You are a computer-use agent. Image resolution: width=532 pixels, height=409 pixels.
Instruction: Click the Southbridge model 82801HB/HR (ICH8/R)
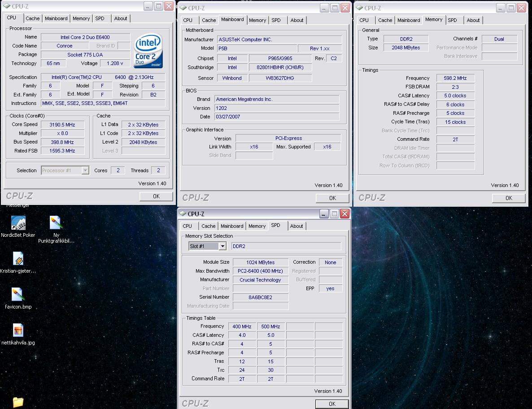pyautogui.click(x=280, y=67)
